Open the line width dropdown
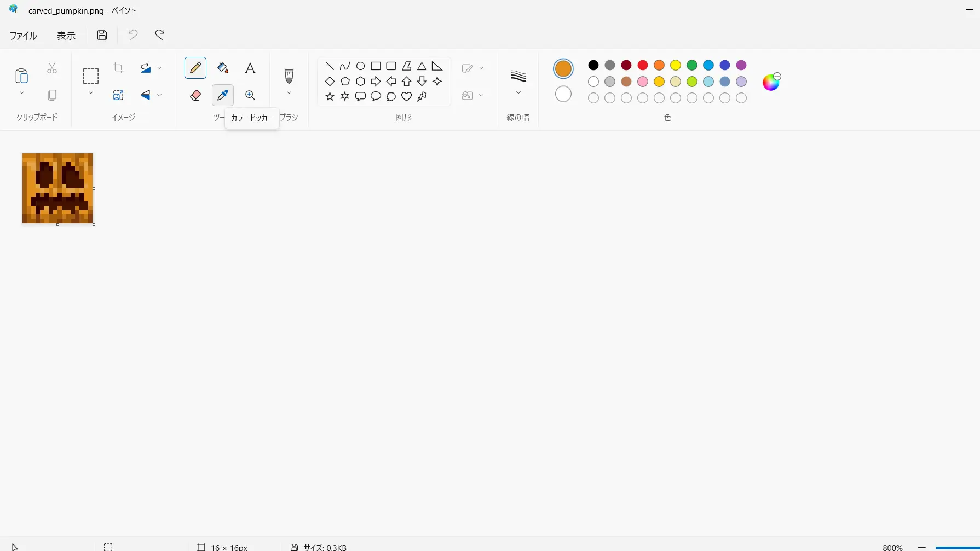The height and width of the screenshot is (551, 980). [518, 93]
